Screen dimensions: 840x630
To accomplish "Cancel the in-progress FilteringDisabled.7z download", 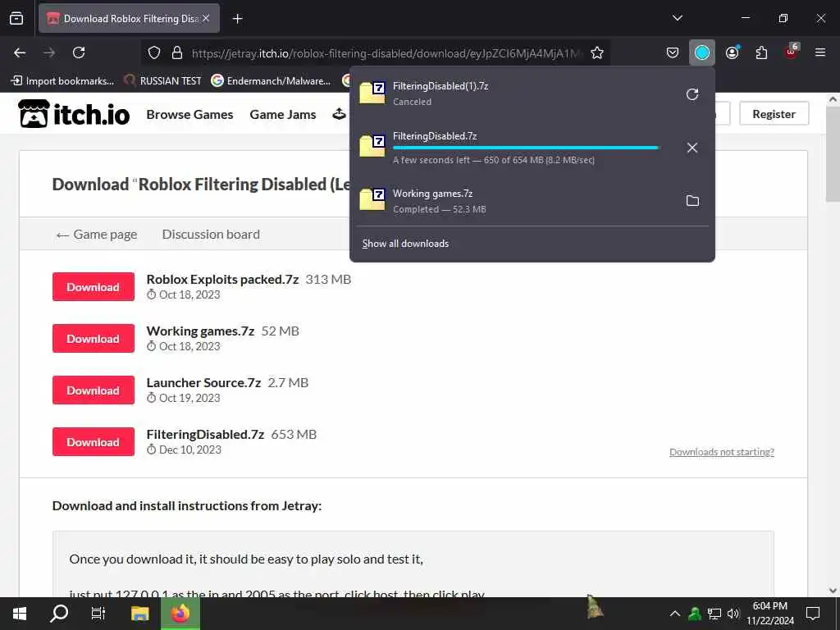I will click(692, 148).
